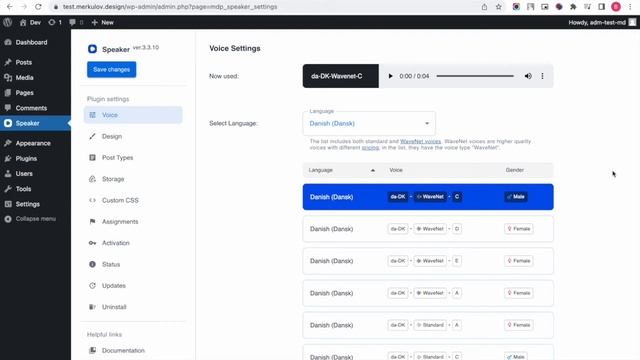Select the da-DK WaveNet A Female voice row
Image resolution: width=640 pixels, height=360 pixels.
[x=428, y=293]
